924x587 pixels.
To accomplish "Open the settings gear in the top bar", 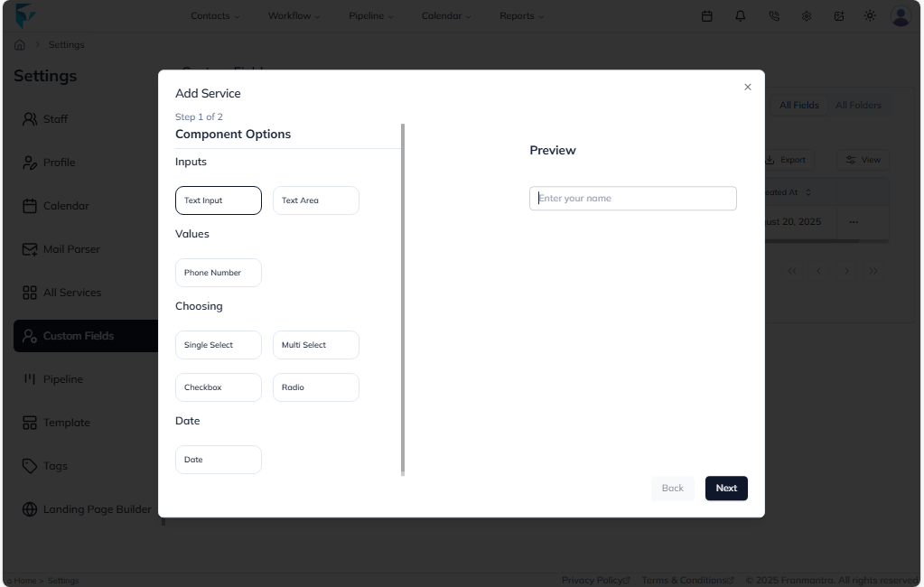I will tap(807, 15).
